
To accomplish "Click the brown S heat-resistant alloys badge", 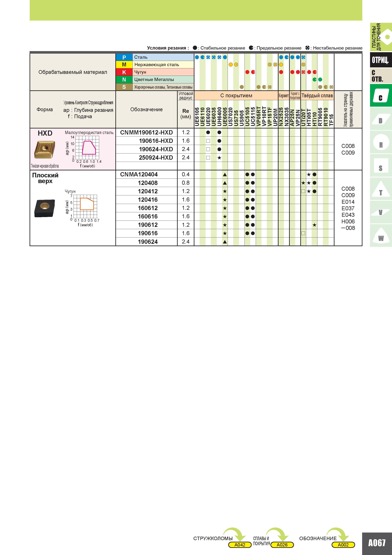I will [124, 87].
